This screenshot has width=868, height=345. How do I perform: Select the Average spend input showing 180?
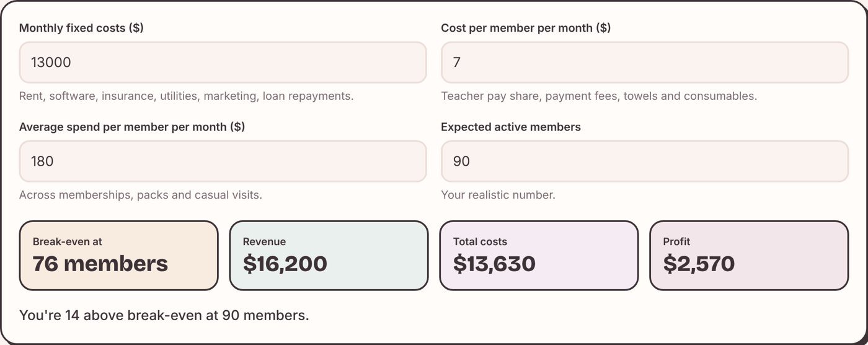[223, 161]
